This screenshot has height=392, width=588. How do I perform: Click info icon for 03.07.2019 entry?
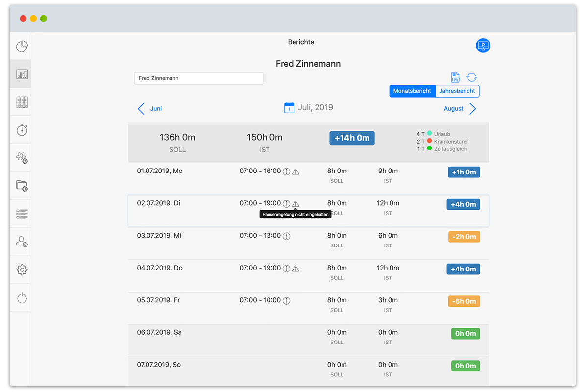[x=287, y=236]
